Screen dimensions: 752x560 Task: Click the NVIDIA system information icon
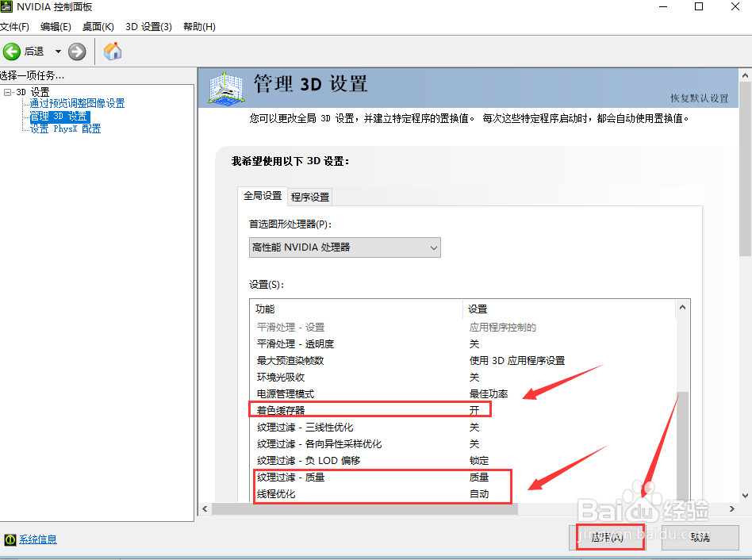(10, 539)
